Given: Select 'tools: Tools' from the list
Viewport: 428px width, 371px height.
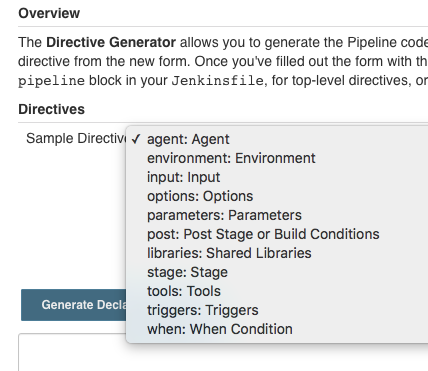Looking at the screenshot, I should point(277,291).
